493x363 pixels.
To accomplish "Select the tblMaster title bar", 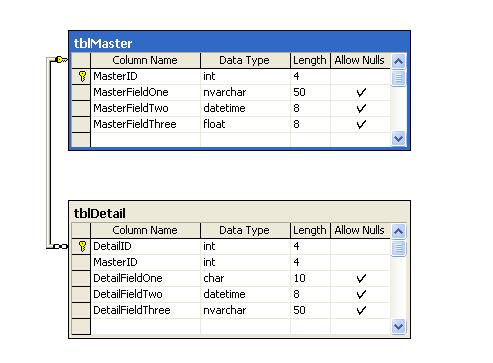I will [239, 43].
